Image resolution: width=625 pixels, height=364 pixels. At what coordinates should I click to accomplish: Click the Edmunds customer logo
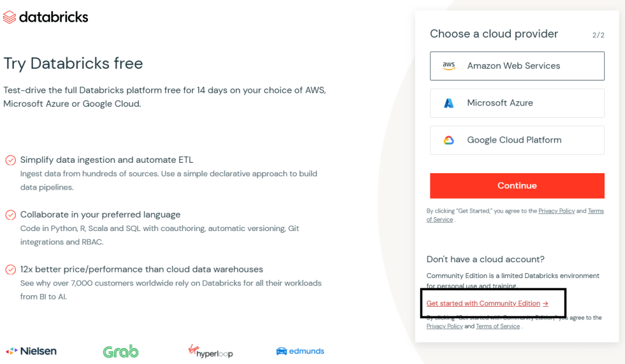(x=300, y=351)
